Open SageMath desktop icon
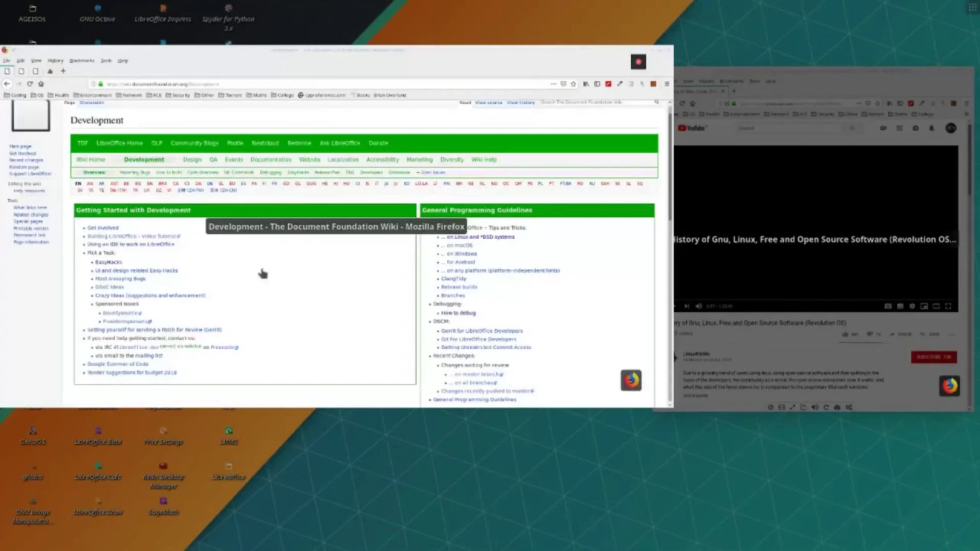This screenshot has height=551, width=980. click(x=163, y=507)
